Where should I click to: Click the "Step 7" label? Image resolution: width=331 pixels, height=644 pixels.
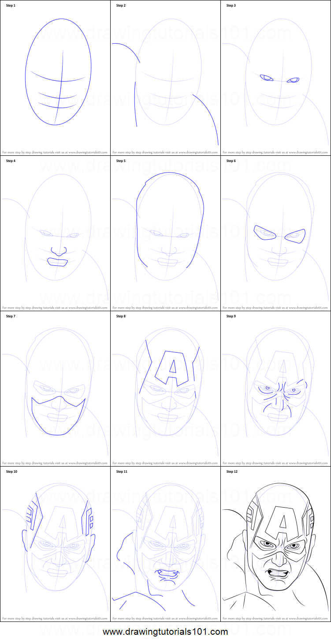pyautogui.click(x=11, y=316)
